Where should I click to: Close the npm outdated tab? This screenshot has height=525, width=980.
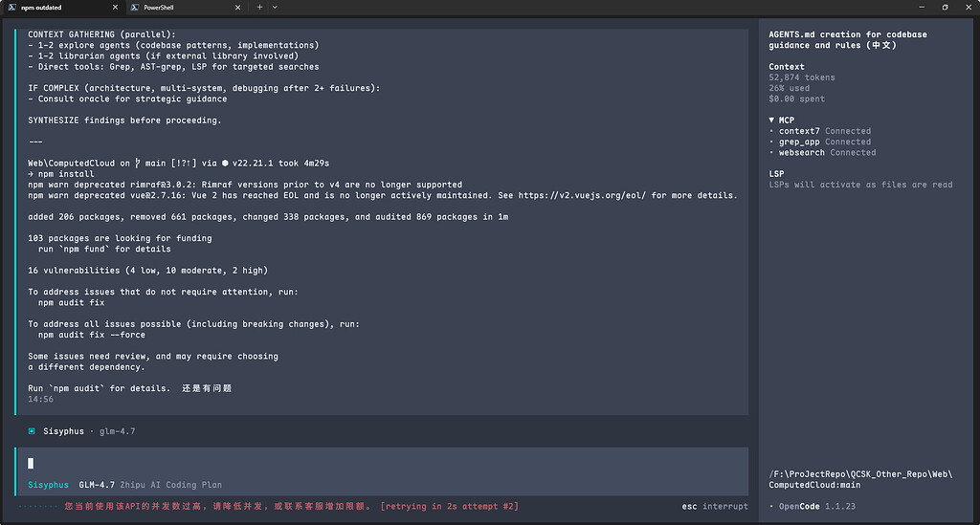115,8
